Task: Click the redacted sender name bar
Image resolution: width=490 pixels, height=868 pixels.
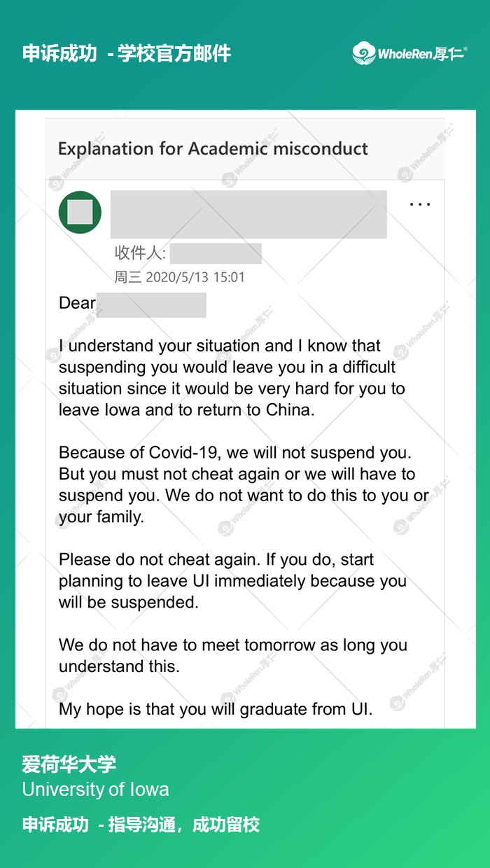Action: click(x=248, y=214)
